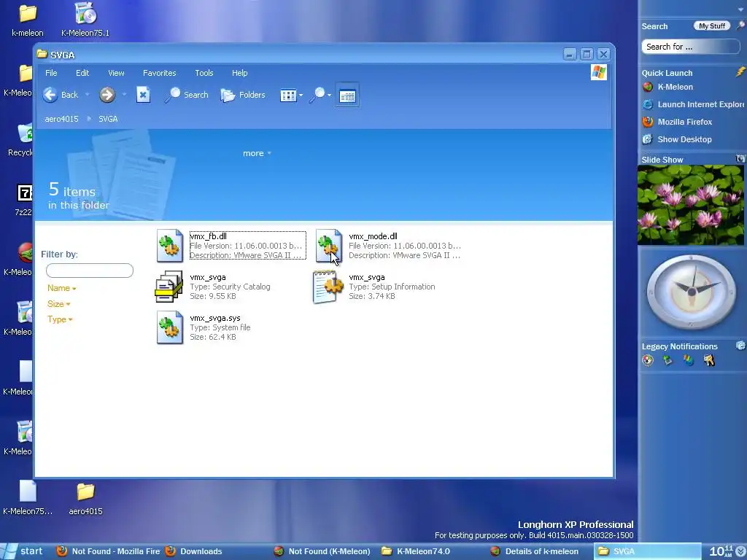
Task: Click Search in the explorer toolbar
Action: 186,95
